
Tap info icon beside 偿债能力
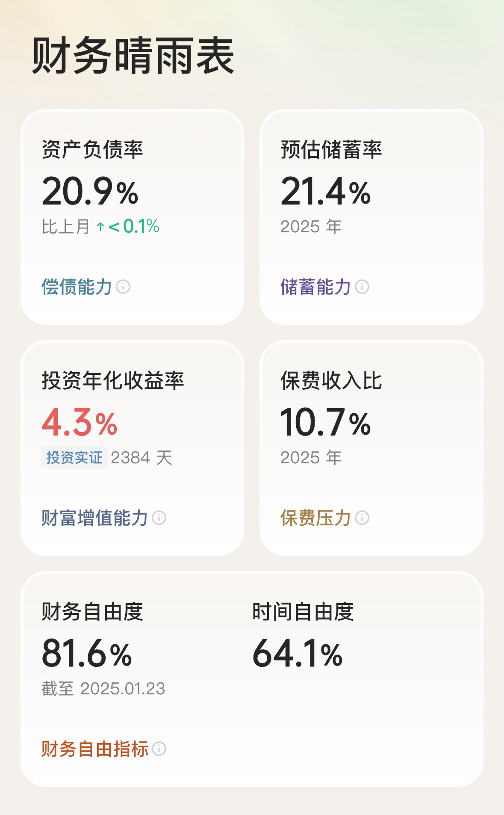[x=123, y=287]
